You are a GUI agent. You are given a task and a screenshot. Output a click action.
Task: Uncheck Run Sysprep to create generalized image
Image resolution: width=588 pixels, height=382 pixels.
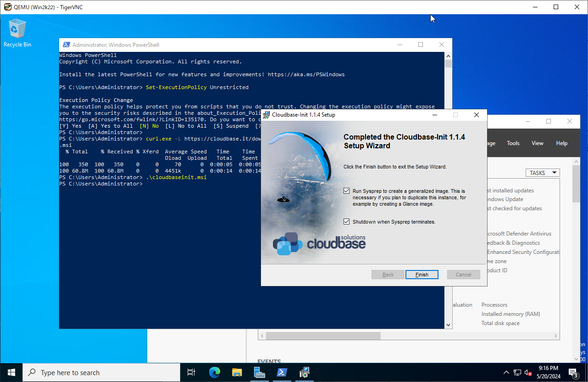click(347, 191)
